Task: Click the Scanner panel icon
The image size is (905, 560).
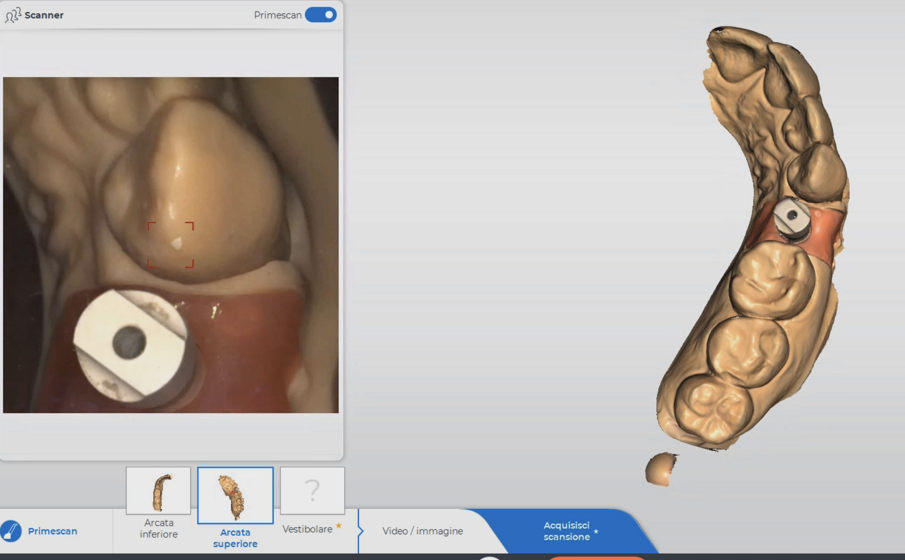Action: click(x=13, y=15)
